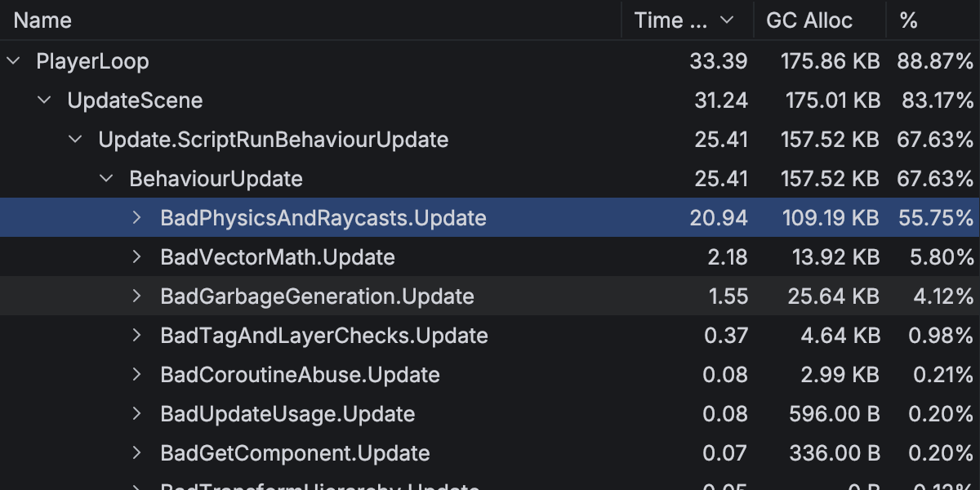Image resolution: width=980 pixels, height=490 pixels.
Task: Expand BadTagAndLayerChecks.Update row
Action: point(137,336)
